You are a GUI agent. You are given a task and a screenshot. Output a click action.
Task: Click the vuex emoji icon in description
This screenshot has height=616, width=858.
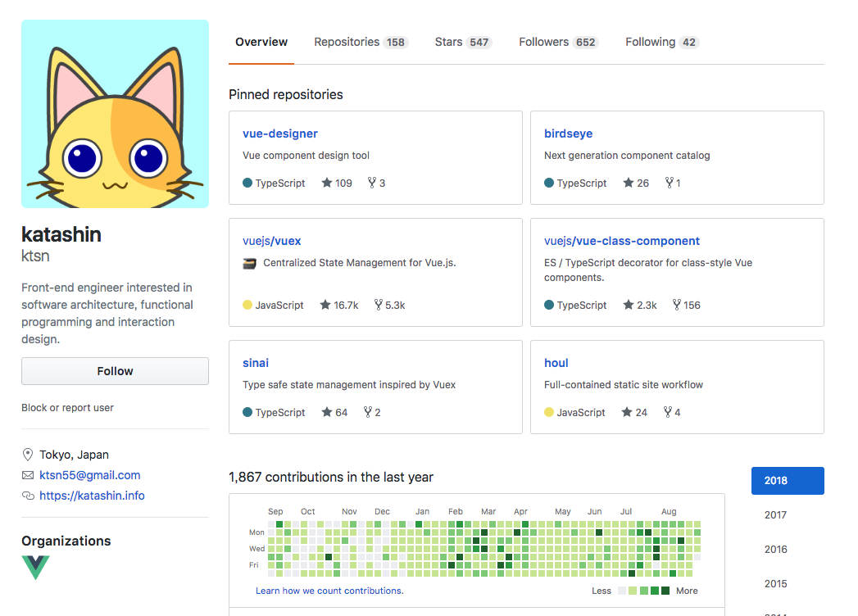coord(249,264)
